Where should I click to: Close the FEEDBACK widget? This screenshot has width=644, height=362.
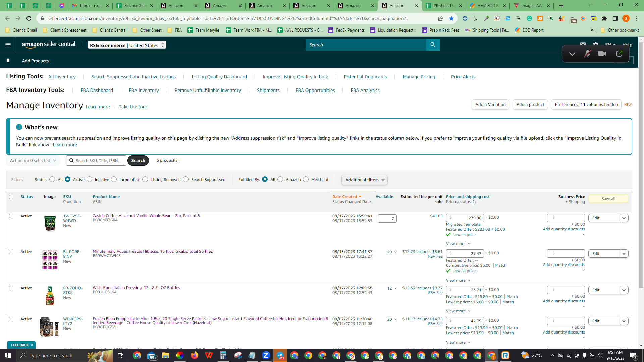point(32,345)
